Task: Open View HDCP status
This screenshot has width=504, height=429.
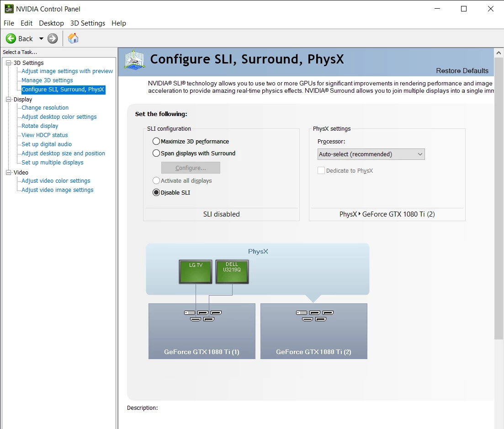Action: [45, 135]
